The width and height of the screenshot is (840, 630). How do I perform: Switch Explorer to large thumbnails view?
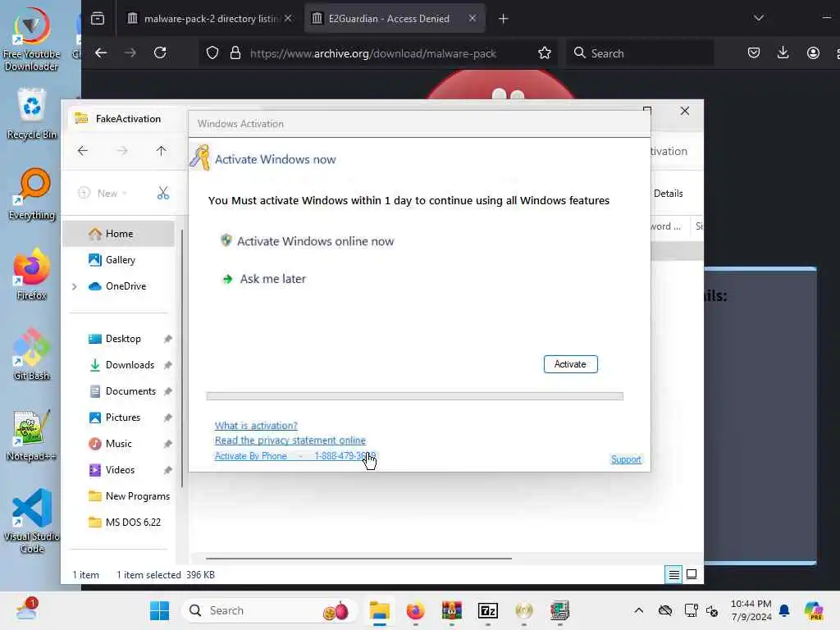[692, 574]
